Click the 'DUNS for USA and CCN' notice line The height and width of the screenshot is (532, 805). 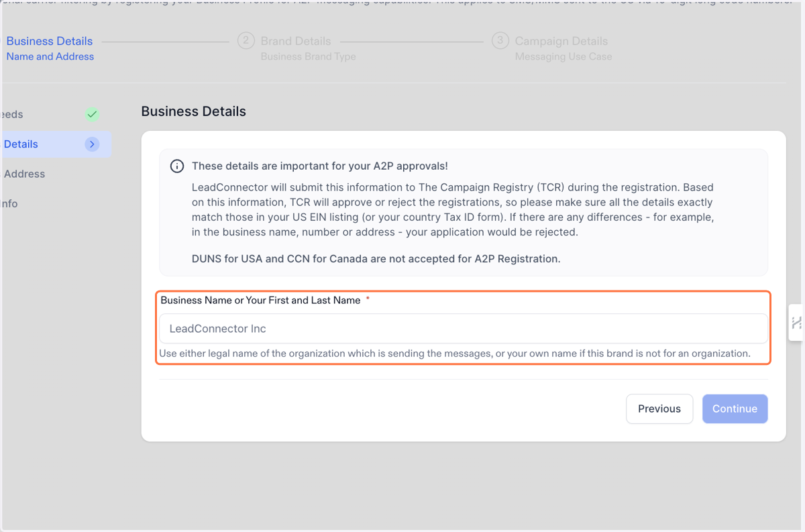(376, 258)
